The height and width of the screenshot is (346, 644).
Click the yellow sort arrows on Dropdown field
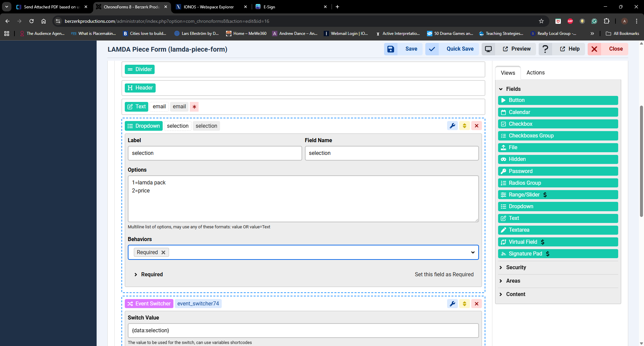click(465, 126)
